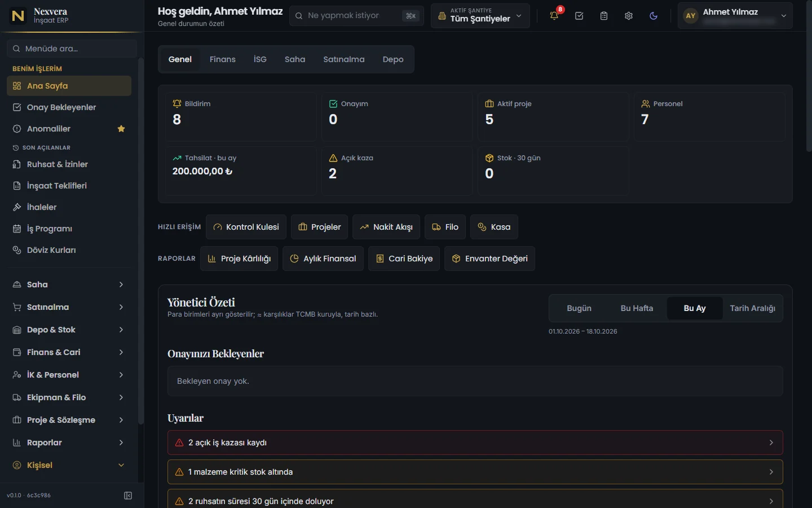Open settings gear icon
The image size is (812, 508).
[629, 16]
